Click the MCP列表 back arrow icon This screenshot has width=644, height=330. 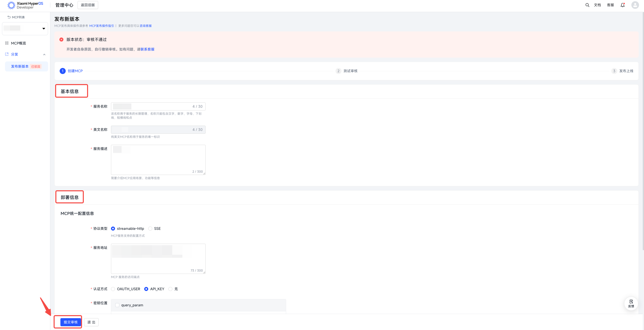pos(9,17)
